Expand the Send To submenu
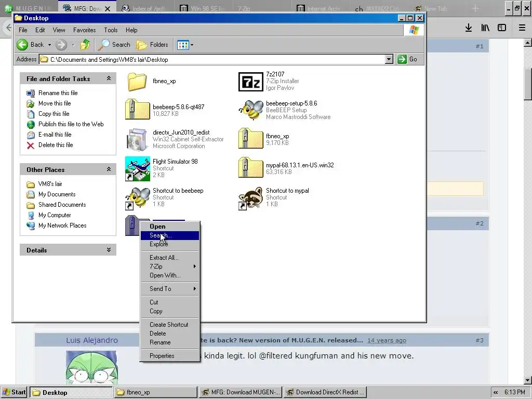 [170, 289]
